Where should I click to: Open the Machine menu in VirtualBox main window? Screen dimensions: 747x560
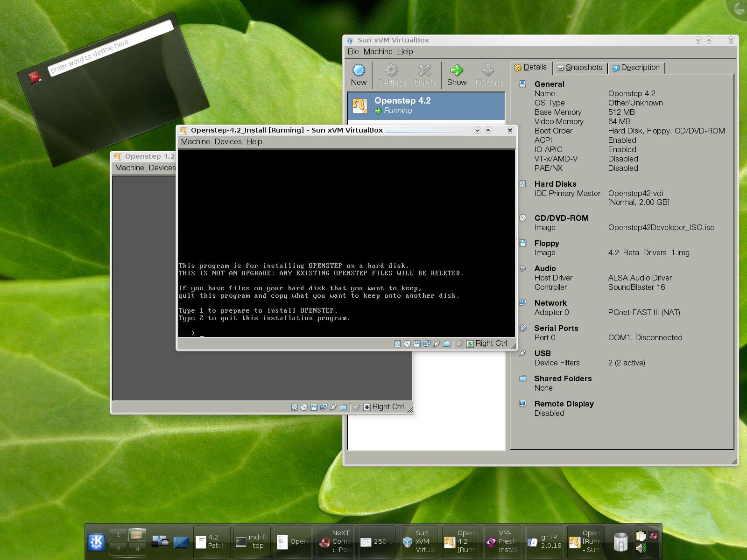point(378,52)
